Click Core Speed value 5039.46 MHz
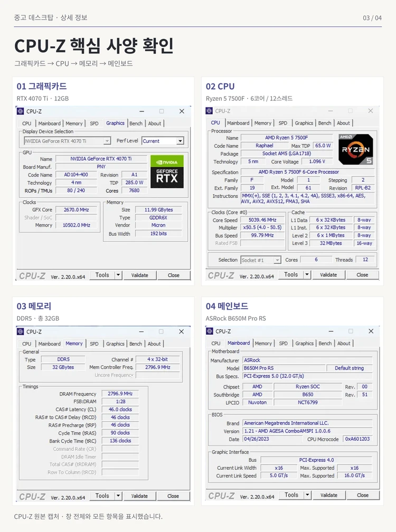The width and height of the screenshot is (396, 532). click(262, 220)
